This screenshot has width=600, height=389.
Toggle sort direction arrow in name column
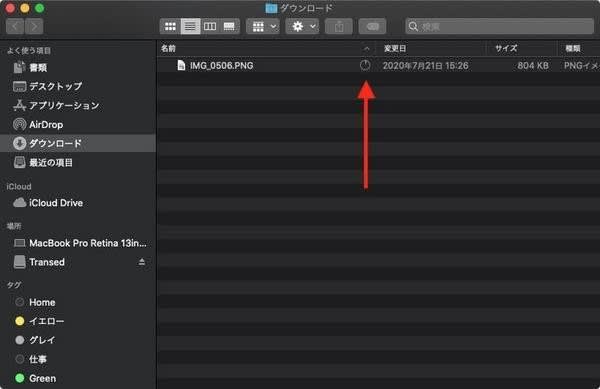[366, 49]
